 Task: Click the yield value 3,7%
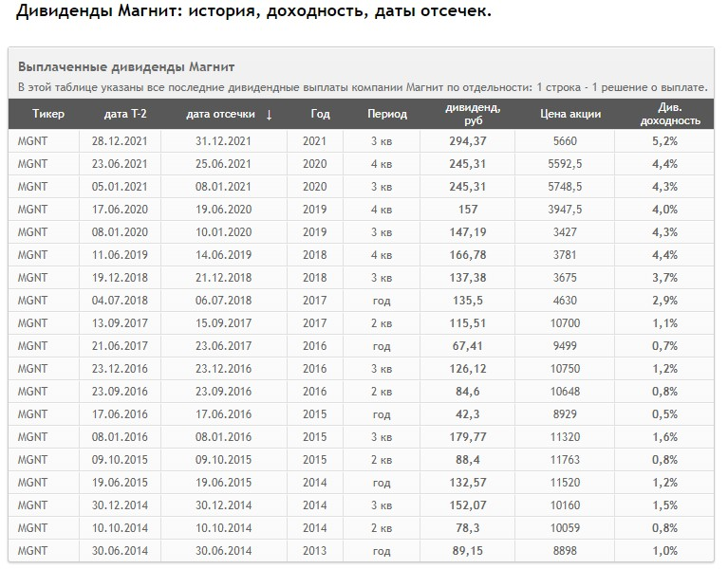click(x=664, y=277)
